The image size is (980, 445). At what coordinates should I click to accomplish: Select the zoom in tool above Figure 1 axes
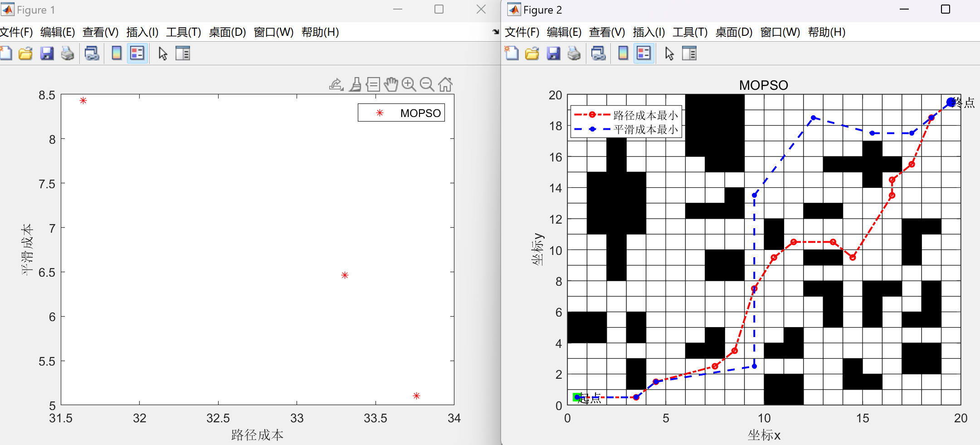[x=409, y=84]
